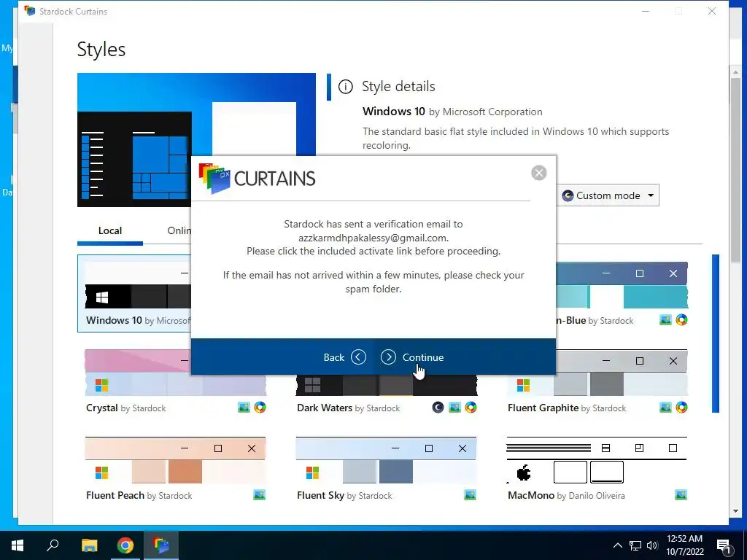The image size is (747, 560).
Task: Click the color wheel icon on Fluent Graphite
Action: click(x=682, y=408)
